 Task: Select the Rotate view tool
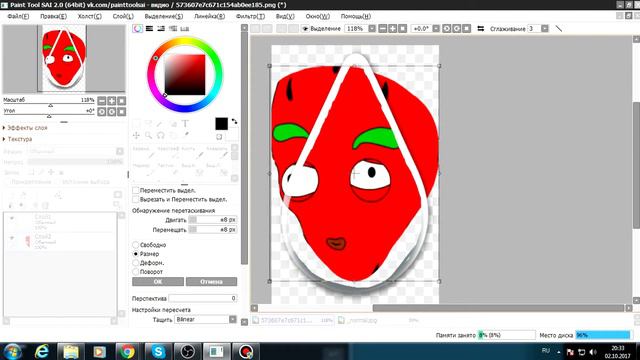coord(161,135)
